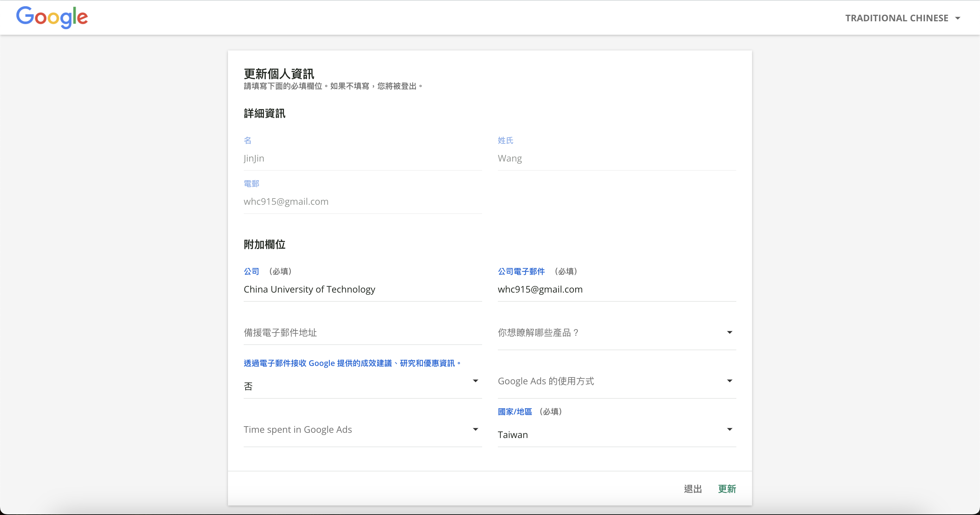Click the 備援電子郵件地址 backup email field
This screenshot has width=980, height=515.
click(362, 333)
